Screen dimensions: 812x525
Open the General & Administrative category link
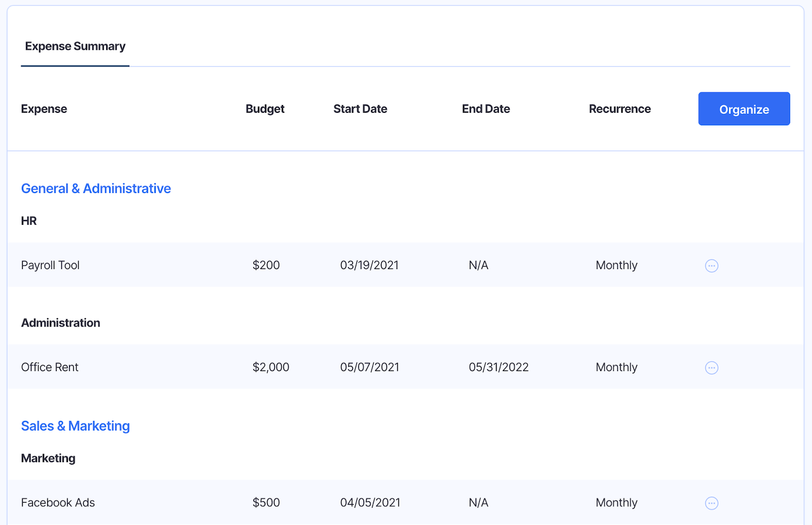(96, 188)
